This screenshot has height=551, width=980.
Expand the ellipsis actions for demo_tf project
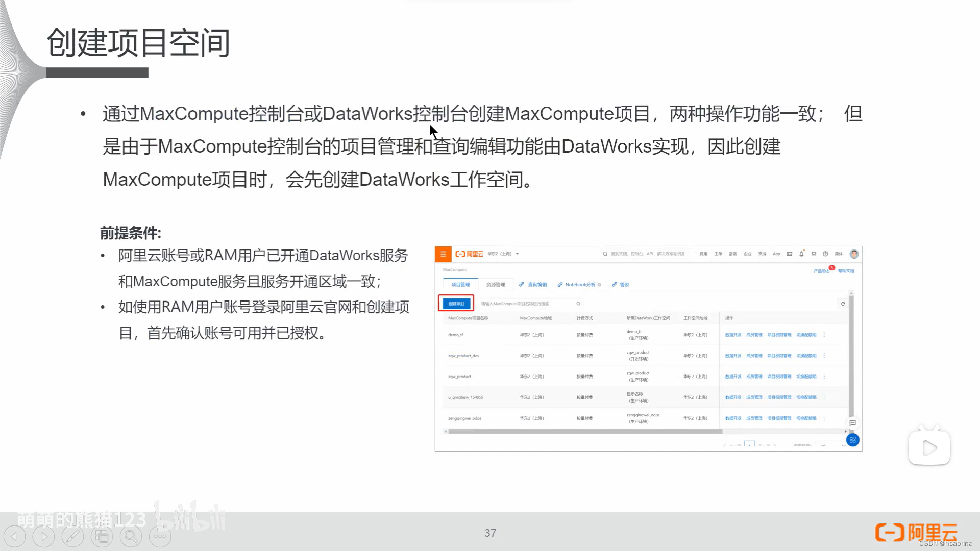click(825, 335)
